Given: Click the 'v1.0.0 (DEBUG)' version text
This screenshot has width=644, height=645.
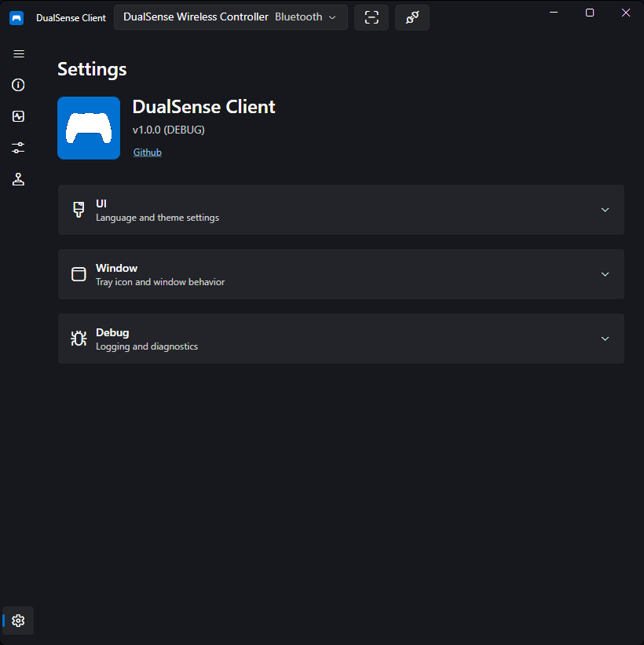Looking at the screenshot, I should 169,130.
